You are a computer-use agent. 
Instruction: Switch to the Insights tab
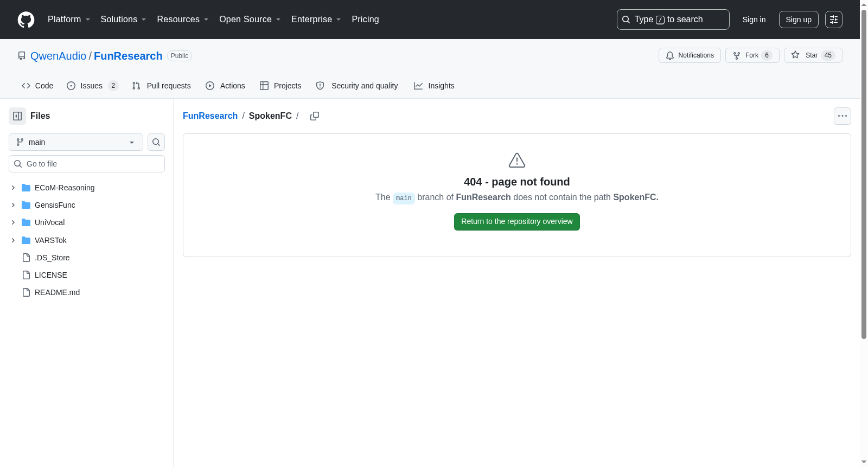pos(434,86)
